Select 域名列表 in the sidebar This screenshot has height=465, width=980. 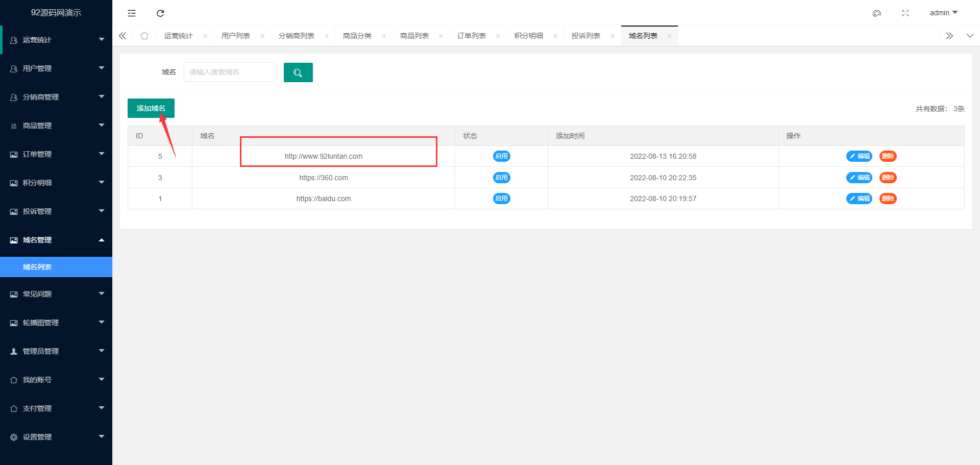[37, 267]
